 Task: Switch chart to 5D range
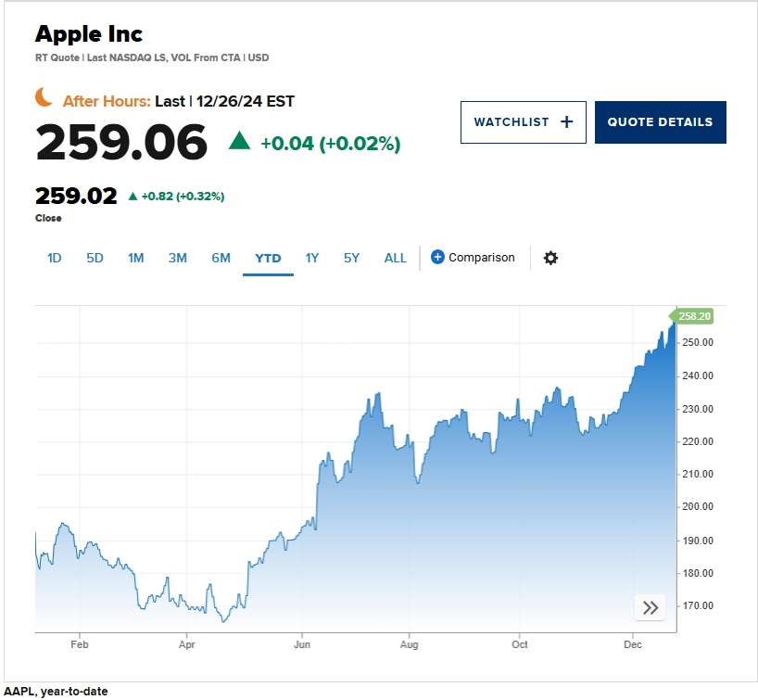tap(95, 258)
